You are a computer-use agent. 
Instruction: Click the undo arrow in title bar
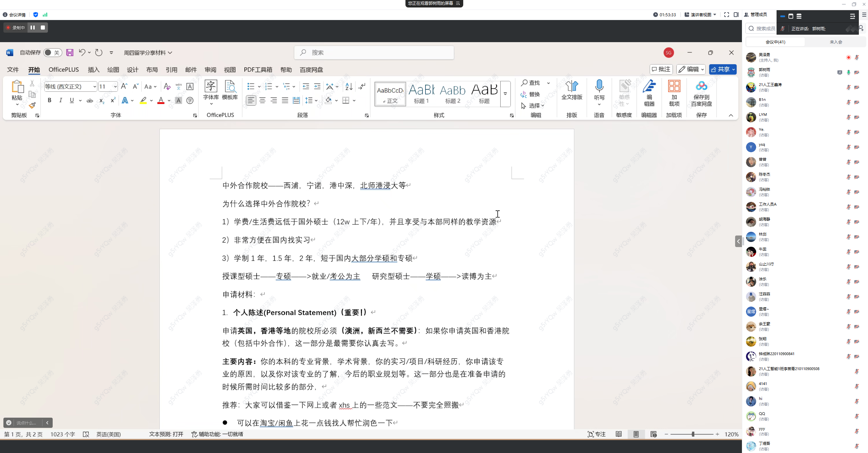coord(82,52)
